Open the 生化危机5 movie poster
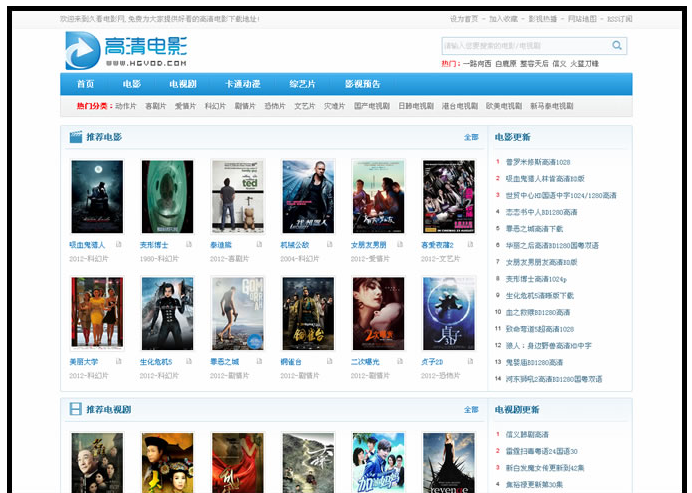The width and height of the screenshot is (692, 493). 167,313
